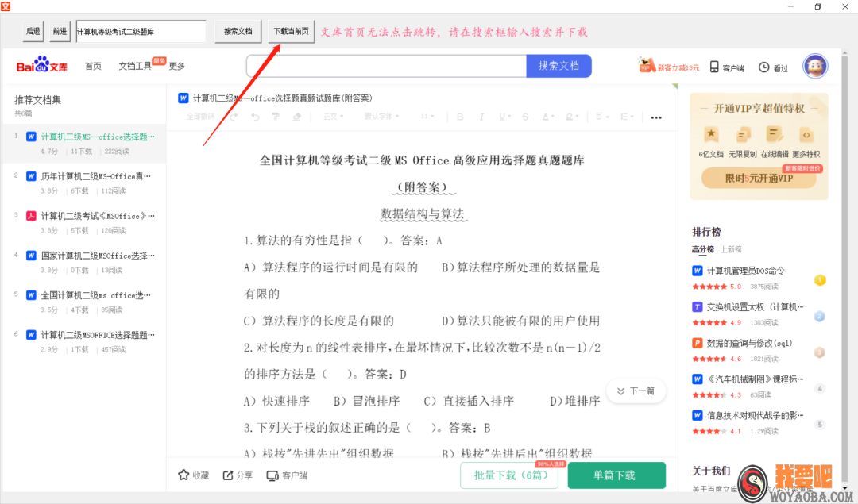Select 历年计算机二级MS-Office document in list
This screenshot has width=858, height=504.
click(95, 176)
